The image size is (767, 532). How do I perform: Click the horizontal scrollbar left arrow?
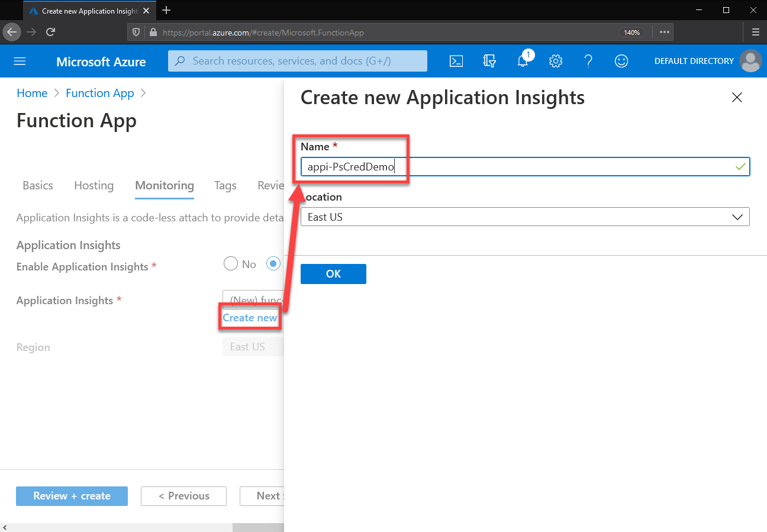point(5,527)
